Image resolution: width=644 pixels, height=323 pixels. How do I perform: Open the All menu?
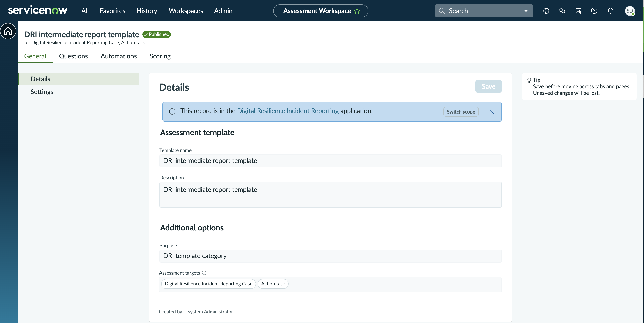[x=85, y=11]
